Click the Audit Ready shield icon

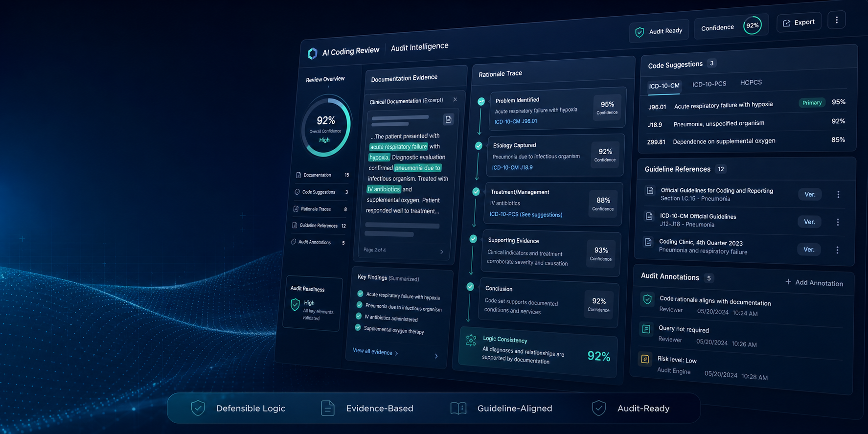point(640,32)
